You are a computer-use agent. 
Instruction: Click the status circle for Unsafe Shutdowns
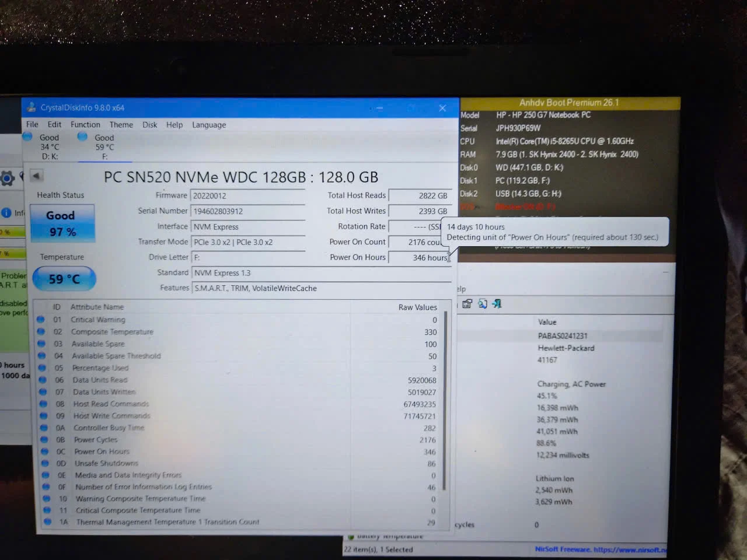pos(46,463)
